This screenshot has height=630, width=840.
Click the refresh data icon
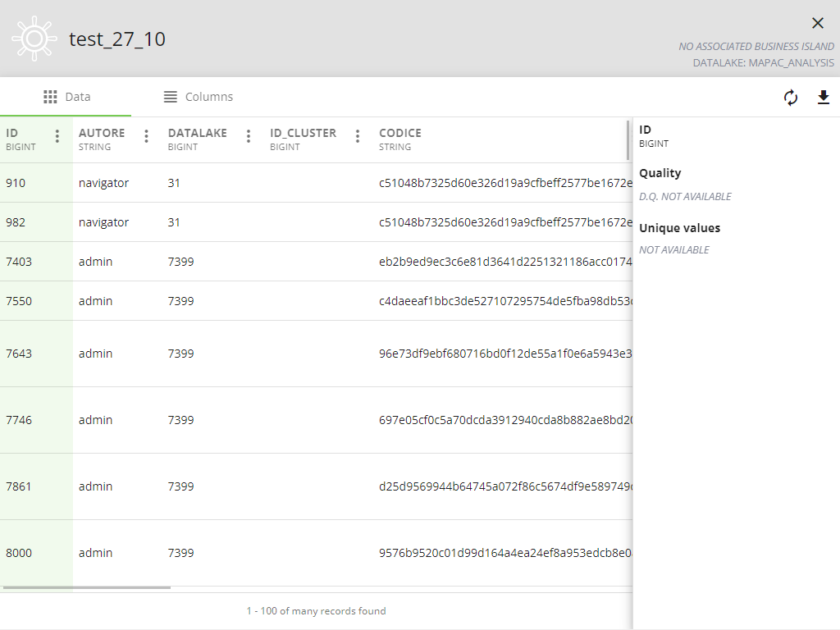point(791,98)
